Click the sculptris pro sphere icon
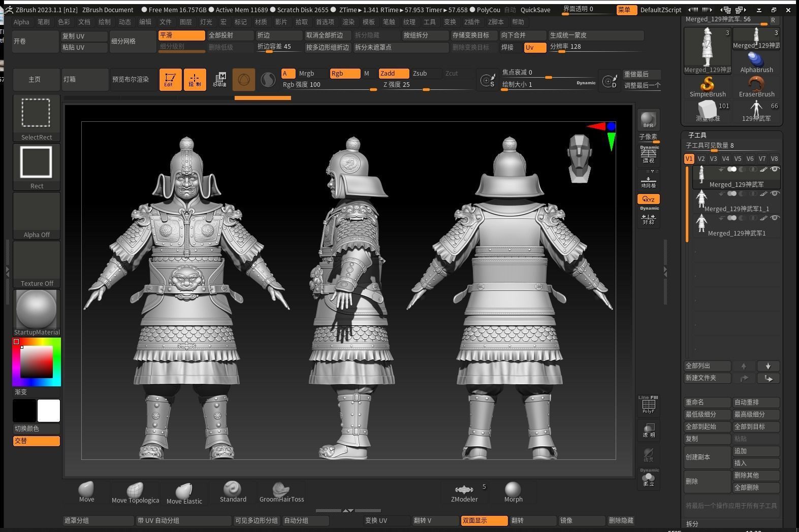This screenshot has height=532, width=799. [x=268, y=80]
